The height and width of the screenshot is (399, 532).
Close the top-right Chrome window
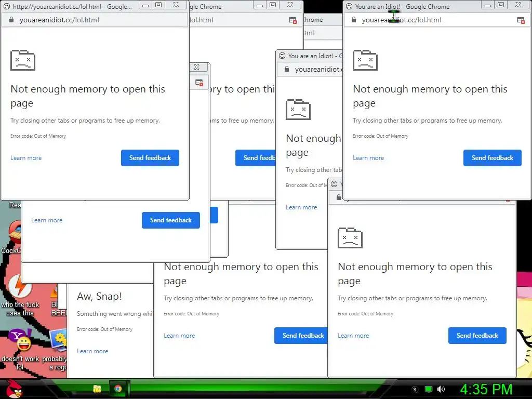(x=518, y=5)
